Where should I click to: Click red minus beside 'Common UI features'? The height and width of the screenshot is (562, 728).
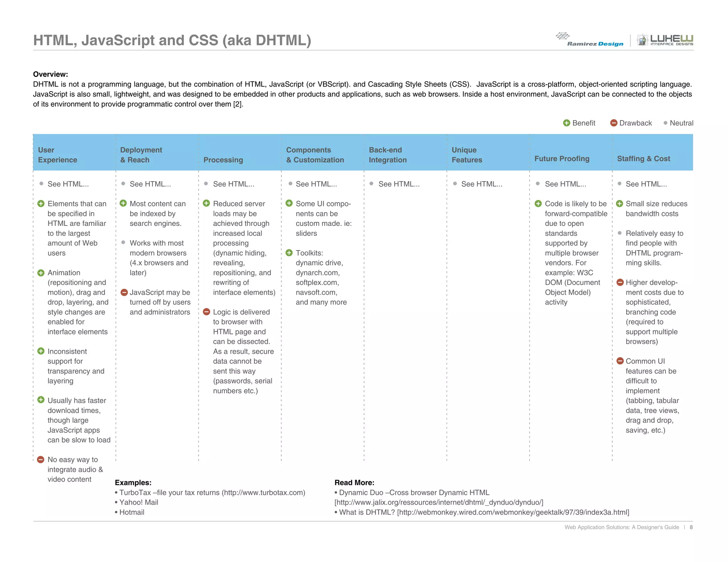620,361
